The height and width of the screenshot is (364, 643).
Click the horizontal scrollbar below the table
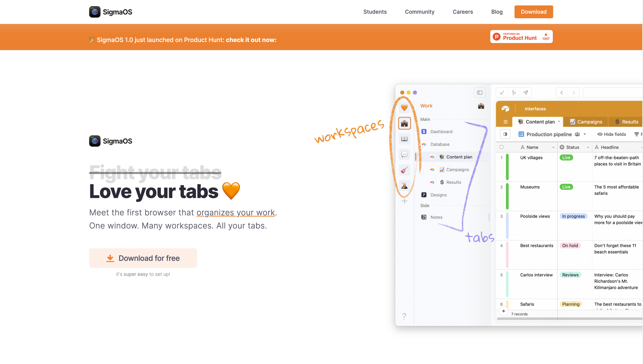(569, 319)
